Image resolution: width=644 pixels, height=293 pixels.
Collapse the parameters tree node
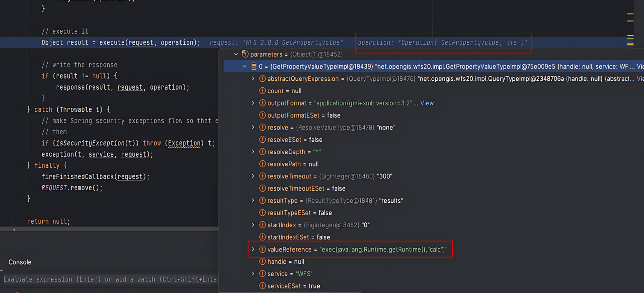236,54
